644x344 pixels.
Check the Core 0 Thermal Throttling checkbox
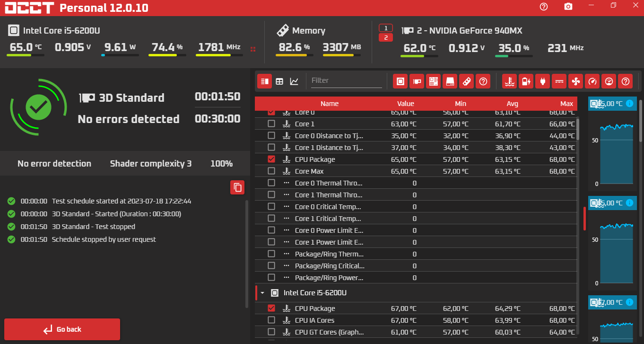click(x=271, y=183)
